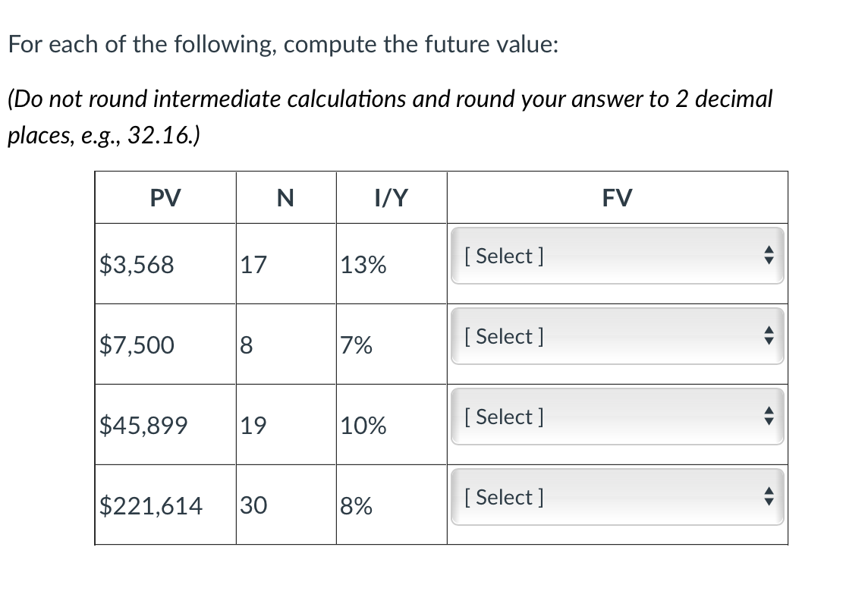Select the PV column header

coord(164,197)
